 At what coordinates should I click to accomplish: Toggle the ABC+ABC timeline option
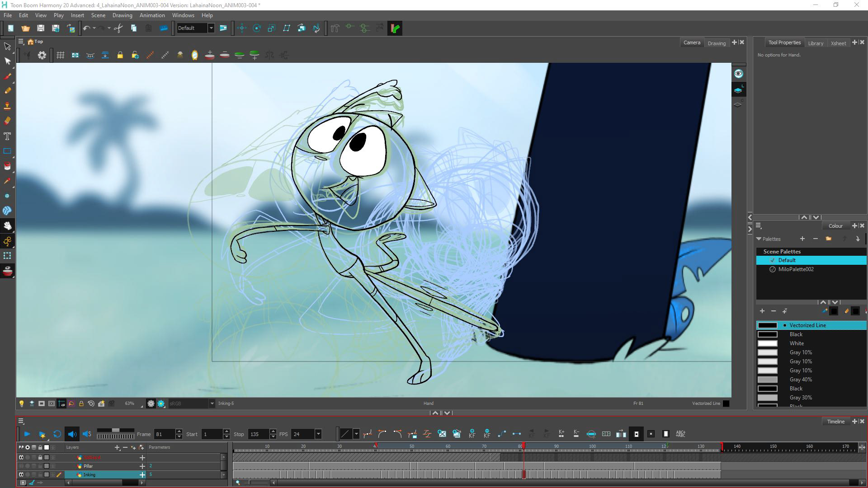tap(680, 434)
